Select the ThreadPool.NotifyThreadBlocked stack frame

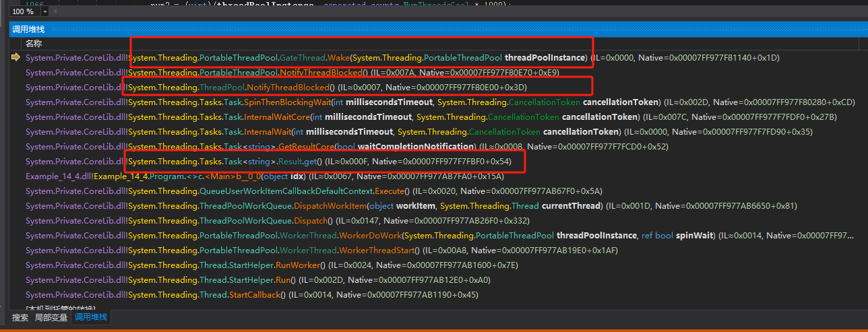(x=270, y=88)
